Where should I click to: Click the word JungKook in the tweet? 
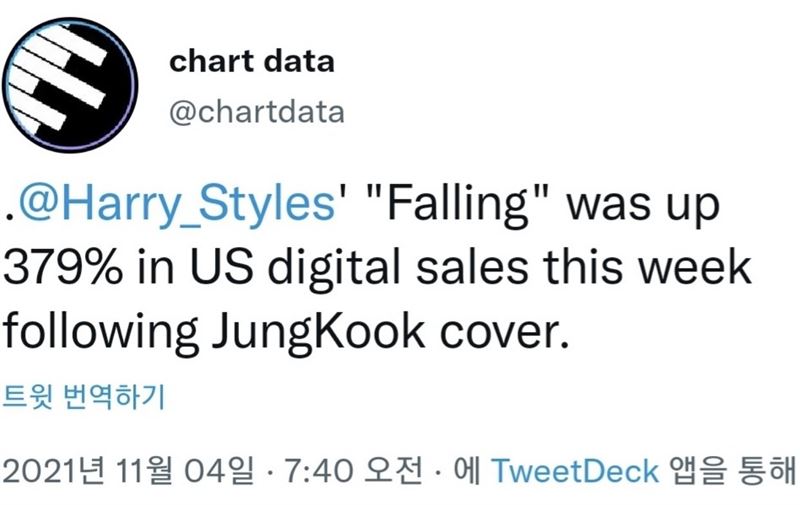point(318,332)
